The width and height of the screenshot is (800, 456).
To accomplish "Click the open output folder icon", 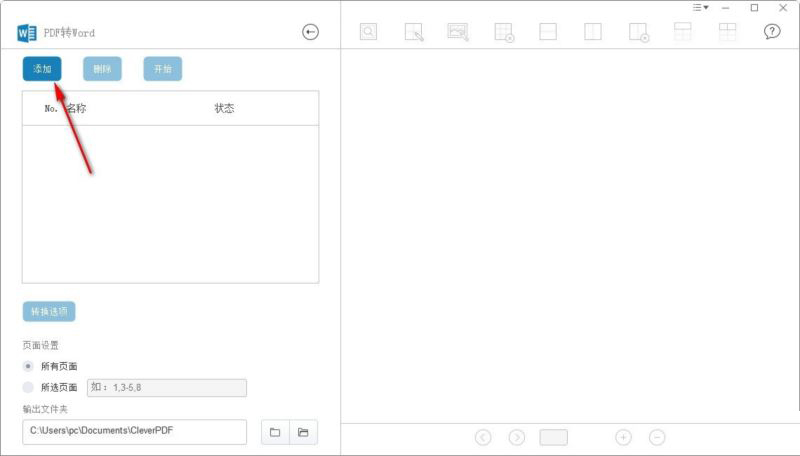I will click(304, 432).
